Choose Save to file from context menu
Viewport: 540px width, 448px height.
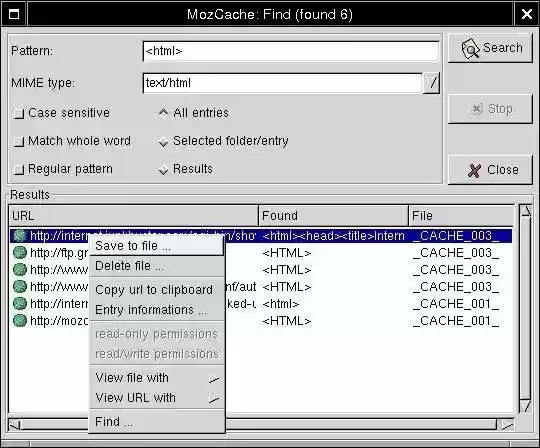point(157,246)
